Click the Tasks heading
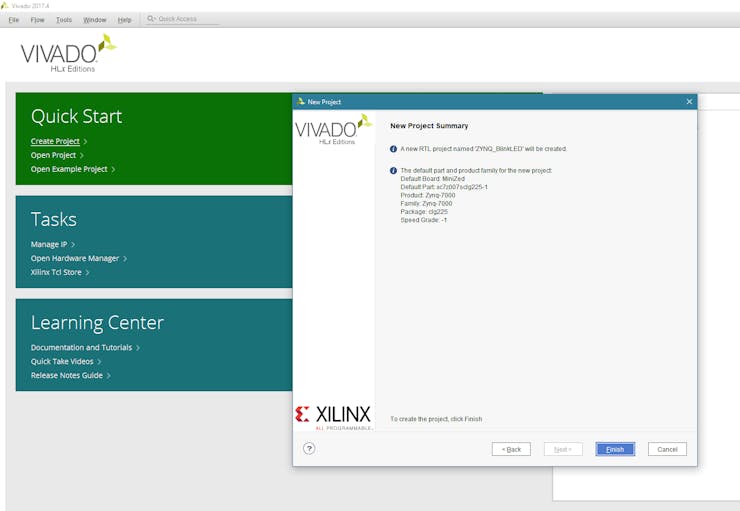Viewport: 740px width, 511px height. [x=54, y=220]
